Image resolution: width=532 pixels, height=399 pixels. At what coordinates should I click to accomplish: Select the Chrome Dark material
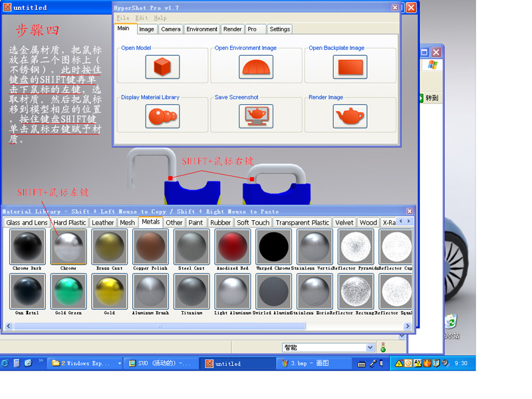[27, 247]
